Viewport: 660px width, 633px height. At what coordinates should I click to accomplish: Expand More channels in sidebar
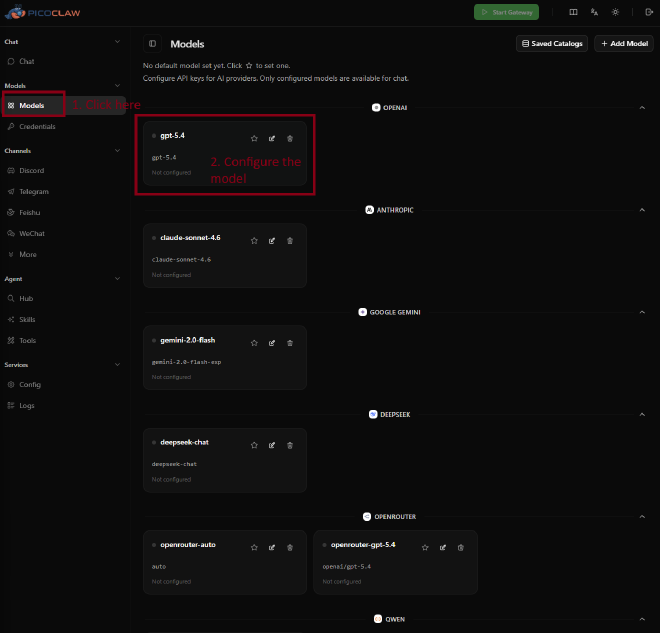pyautogui.click(x=63, y=255)
